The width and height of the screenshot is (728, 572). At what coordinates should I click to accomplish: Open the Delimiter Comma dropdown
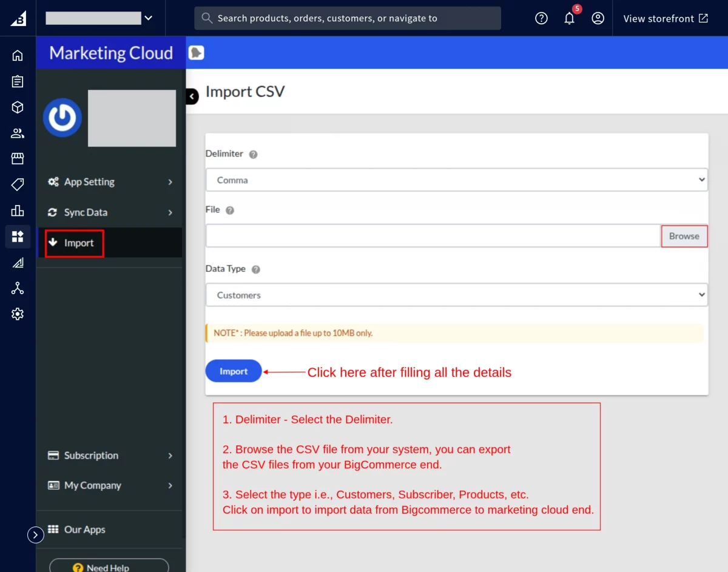pyautogui.click(x=457, y=180)
